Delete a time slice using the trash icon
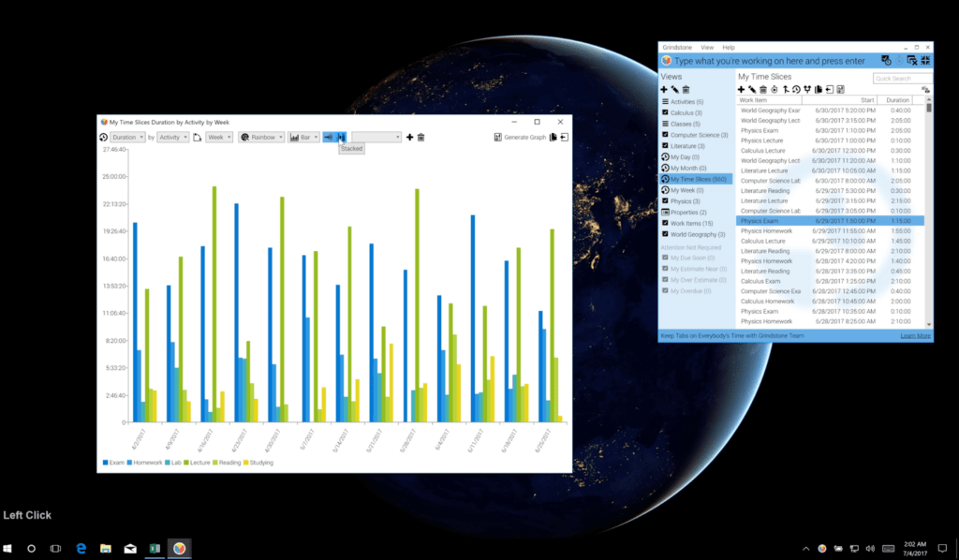Screen dimensions: 959x560 [762, 89]
